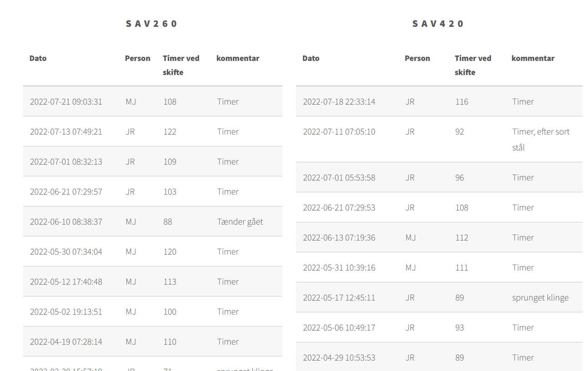Select the 2022-04-19 07:28:14 date cell
The width and height of the screenshot is (588, 371).
[66, 341]
